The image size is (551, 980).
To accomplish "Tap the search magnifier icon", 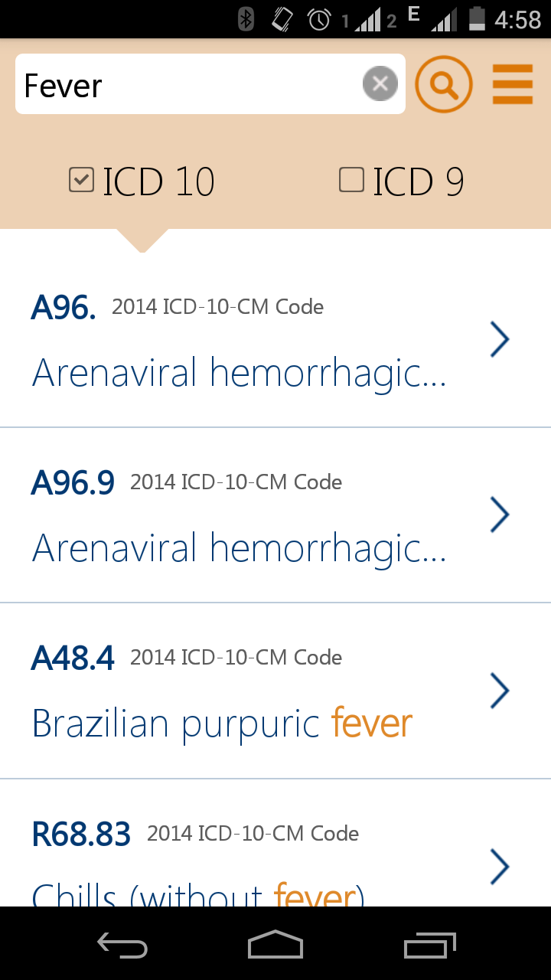I will [444, 84].
